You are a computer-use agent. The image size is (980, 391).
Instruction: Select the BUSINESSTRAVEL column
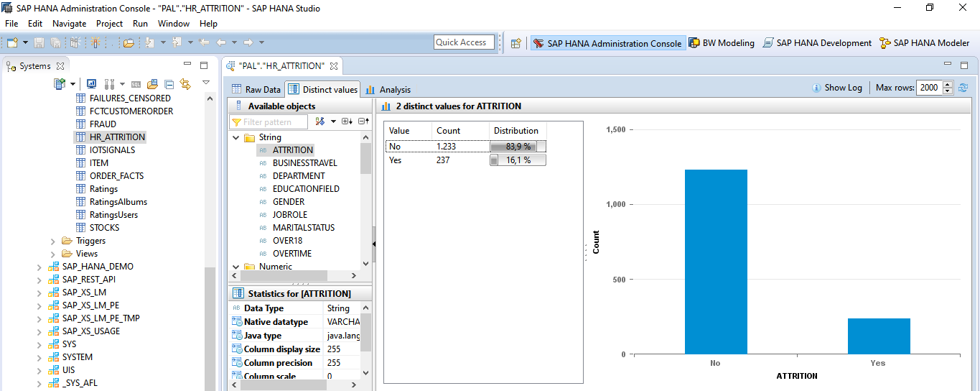304,163
